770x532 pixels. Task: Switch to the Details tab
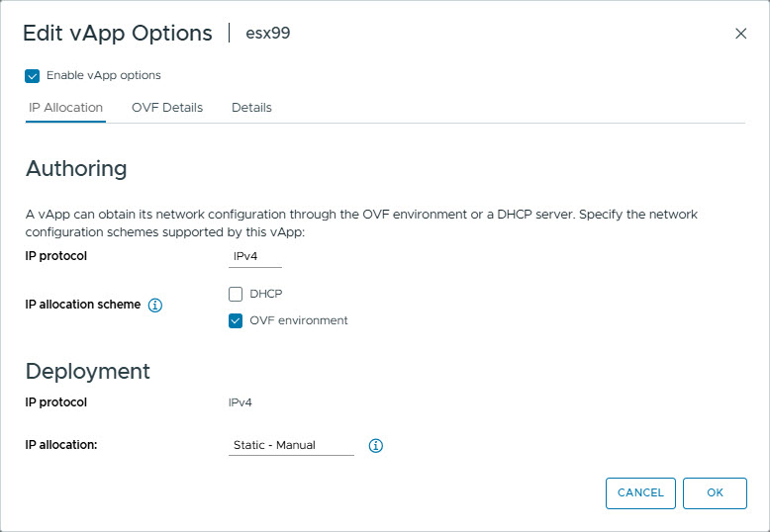tap(251, 108)
